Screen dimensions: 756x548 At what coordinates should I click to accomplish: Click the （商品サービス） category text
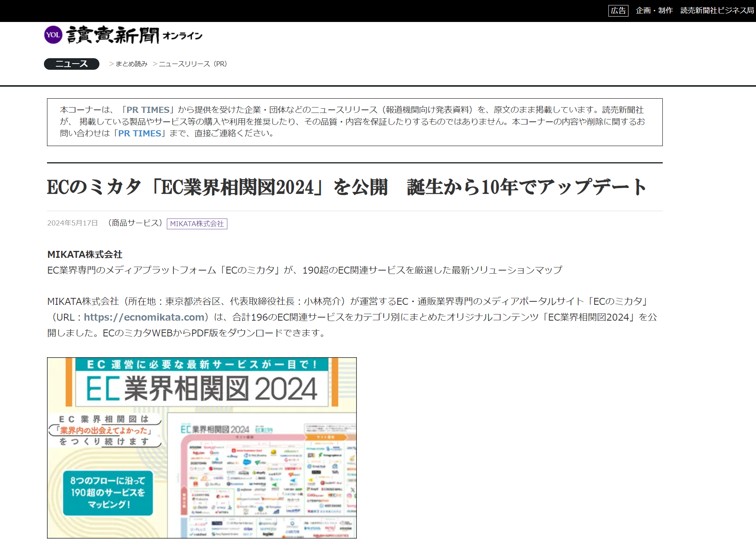point(135,223)
